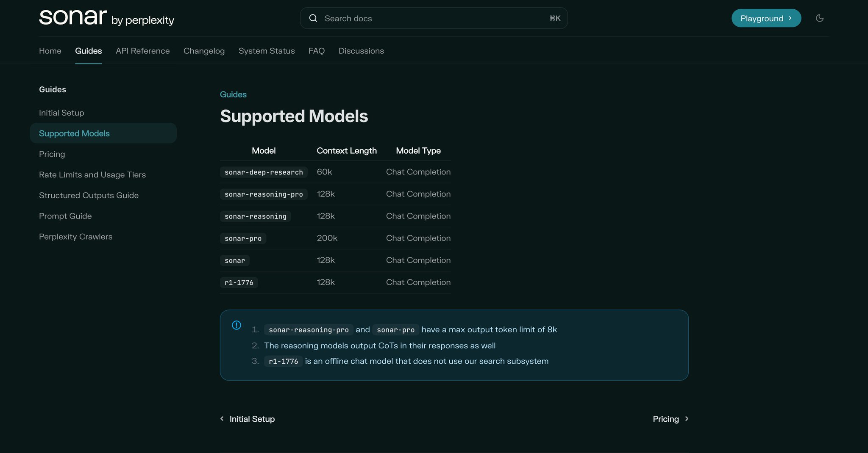Click the sonar-pro code tag in note
This screenshot has height=453, width=868.
click(x=396, y=330)
